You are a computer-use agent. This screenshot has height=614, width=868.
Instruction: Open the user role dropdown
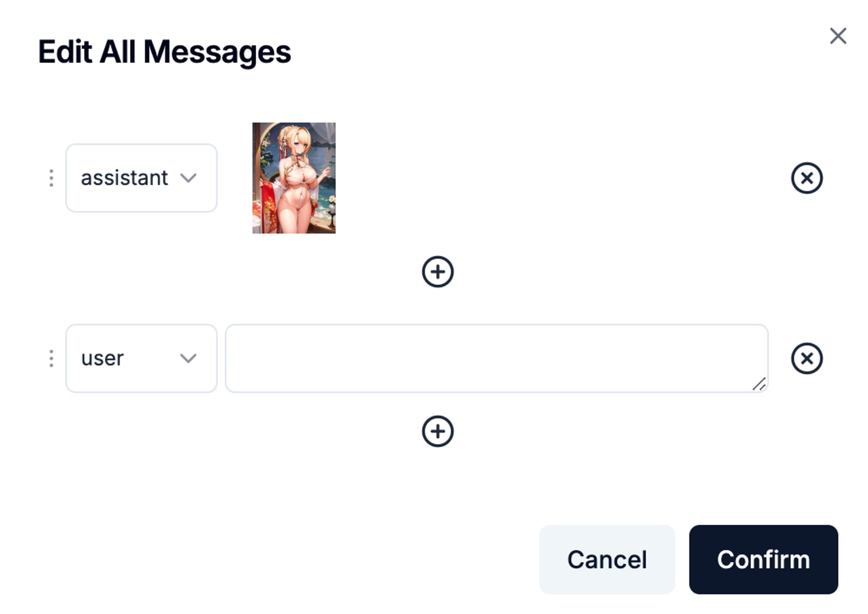click(x=141, y=358)
